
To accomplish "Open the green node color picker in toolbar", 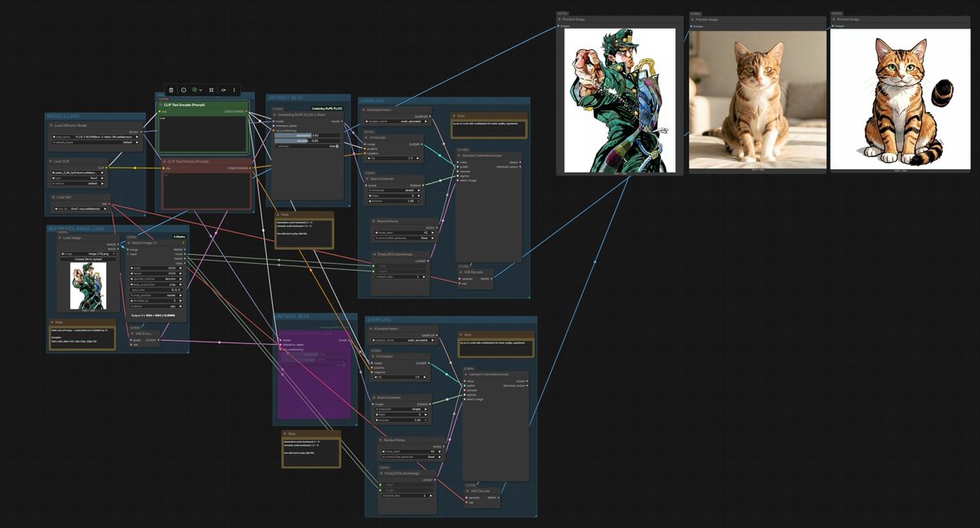I will click(197, 90).
